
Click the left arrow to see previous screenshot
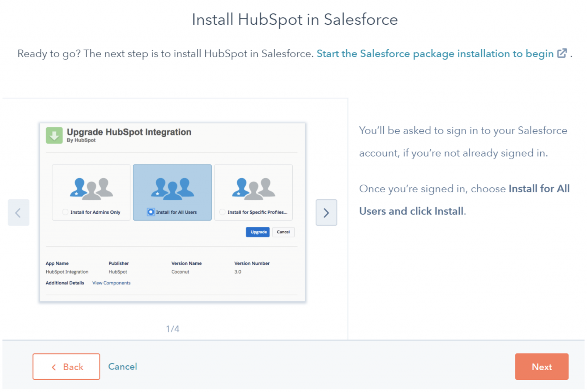(x=18, y=213)
